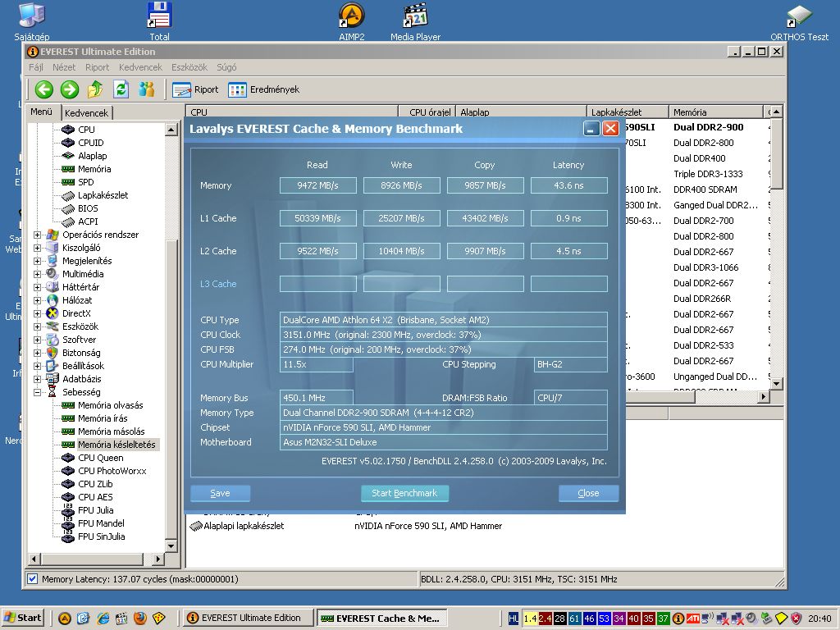
Task: Expand Megjelenítés tree node
Action: click(x=37, y=261)
